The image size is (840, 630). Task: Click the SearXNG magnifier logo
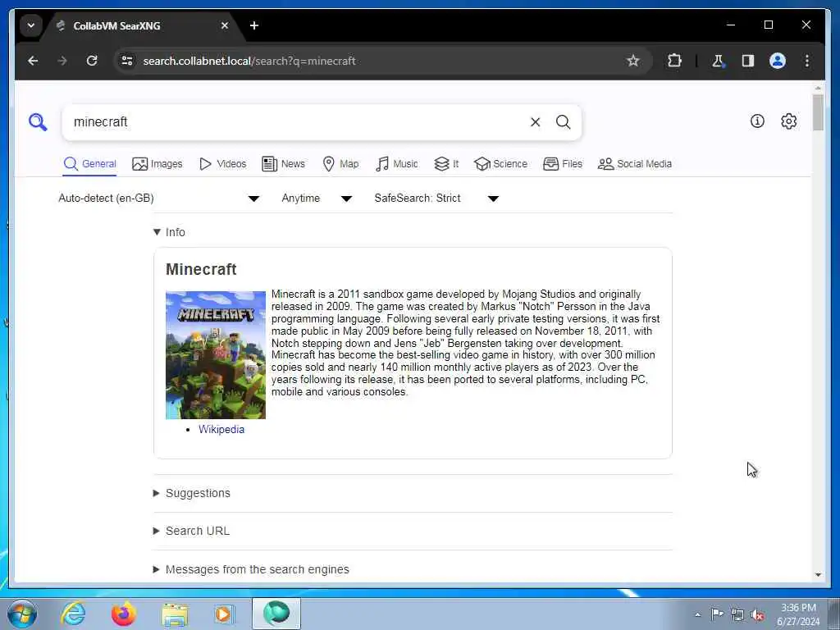pos(38,122)
